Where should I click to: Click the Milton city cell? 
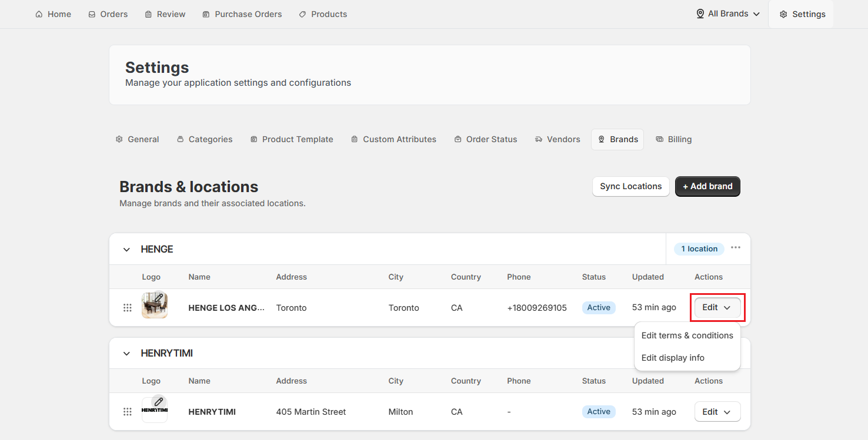point(400,412)
